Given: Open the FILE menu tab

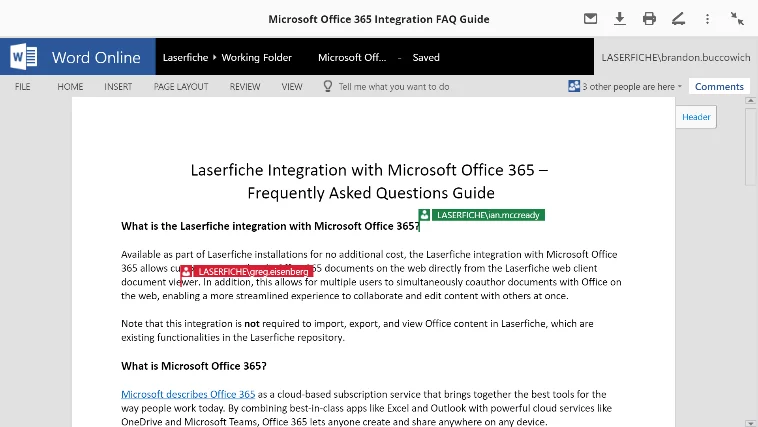Looking at the screenshot, I should coord(22,87).
